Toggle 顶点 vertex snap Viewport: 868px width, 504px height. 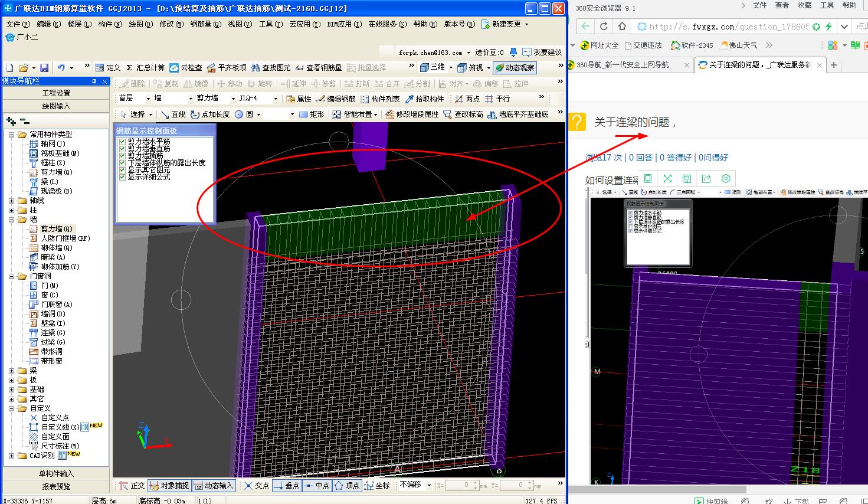click(x=347, y=485)
